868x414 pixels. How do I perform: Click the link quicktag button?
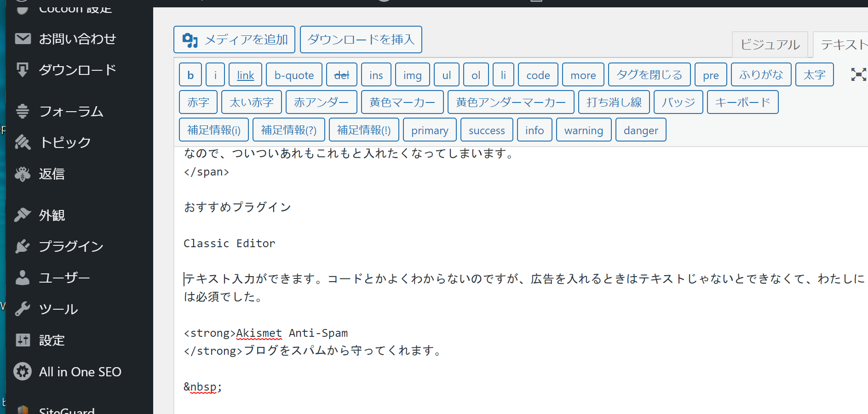pyautogui.click(x=245, y=75)
